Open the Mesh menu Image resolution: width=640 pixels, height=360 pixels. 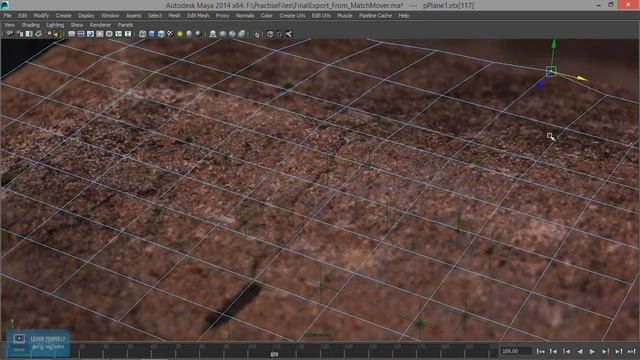174,16
